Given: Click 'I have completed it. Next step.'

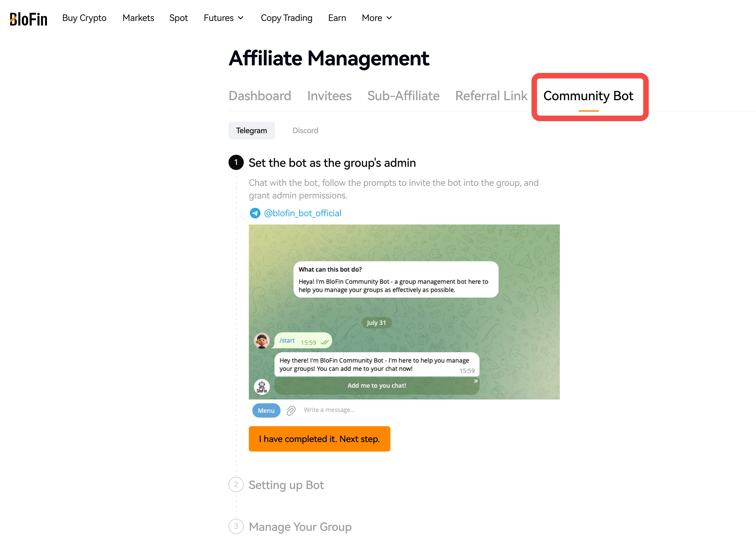Looking at the screenshot, I should (x=319, y=439).
